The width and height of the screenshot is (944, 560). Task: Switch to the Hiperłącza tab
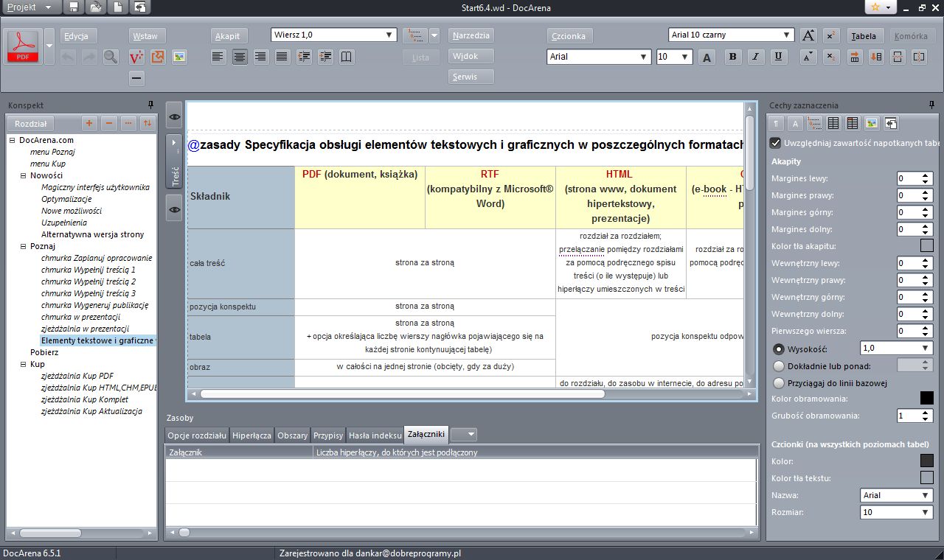[x=251, y=435]
